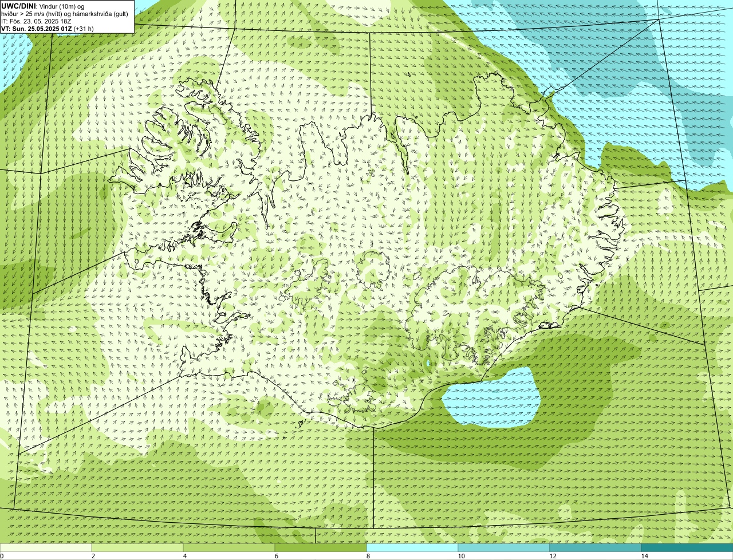Click the scale label "12"

[x=553, y=556]
